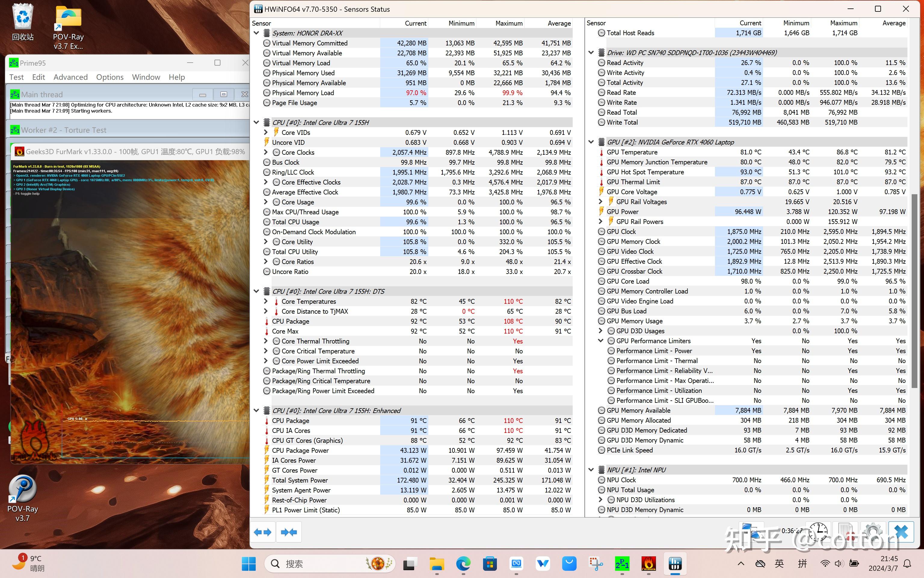Screen dimensions: 924x578
Task: Open the FurMark taskbar icon
Action: [x=649, y=564]
